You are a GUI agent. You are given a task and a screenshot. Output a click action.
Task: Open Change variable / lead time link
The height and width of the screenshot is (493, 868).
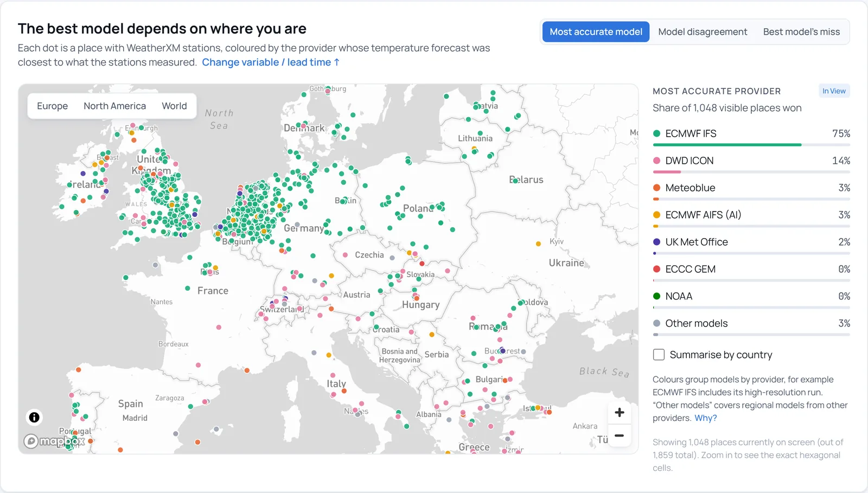pos(271,62)
